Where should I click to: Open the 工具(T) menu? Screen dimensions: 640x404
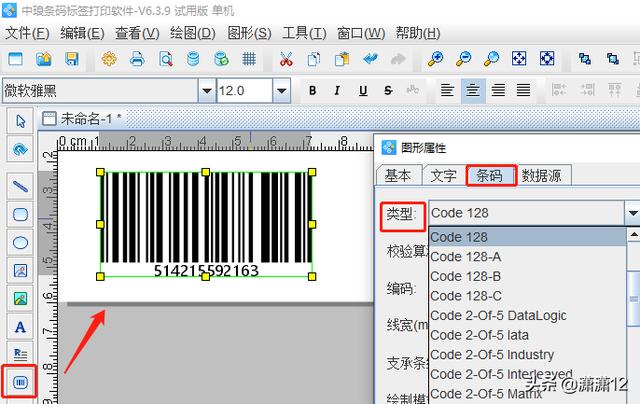(304, 33)
